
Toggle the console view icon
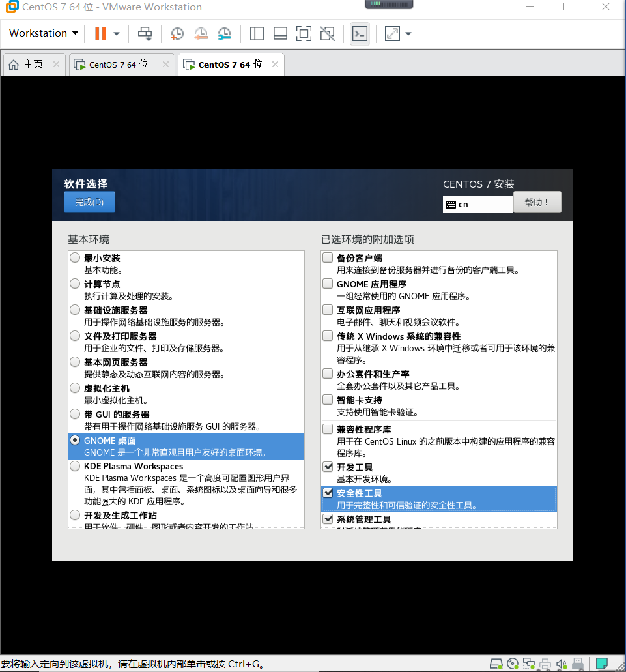pyautogui.click(x=360, y=33)
